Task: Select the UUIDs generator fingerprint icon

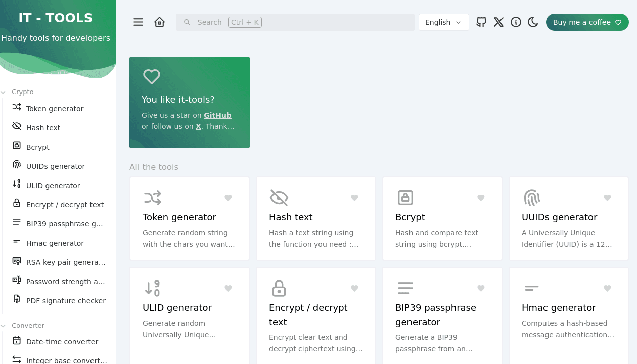Action: (16, 166)
